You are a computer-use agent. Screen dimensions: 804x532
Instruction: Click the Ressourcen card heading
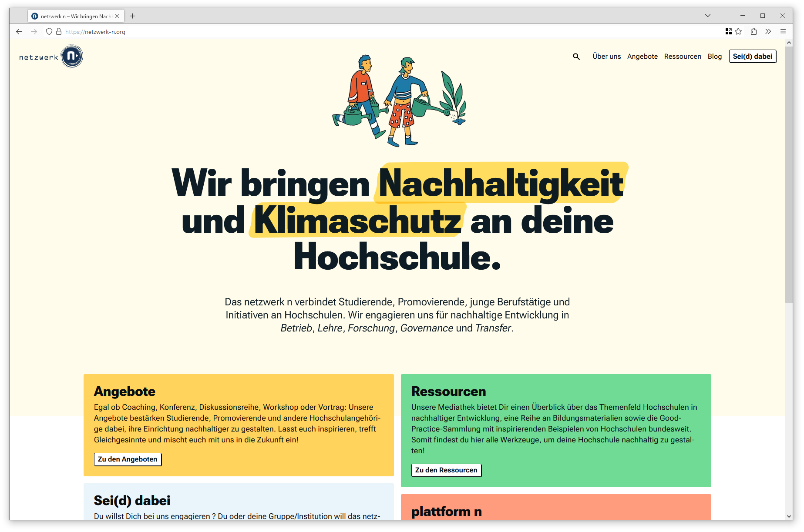[448, 391]
